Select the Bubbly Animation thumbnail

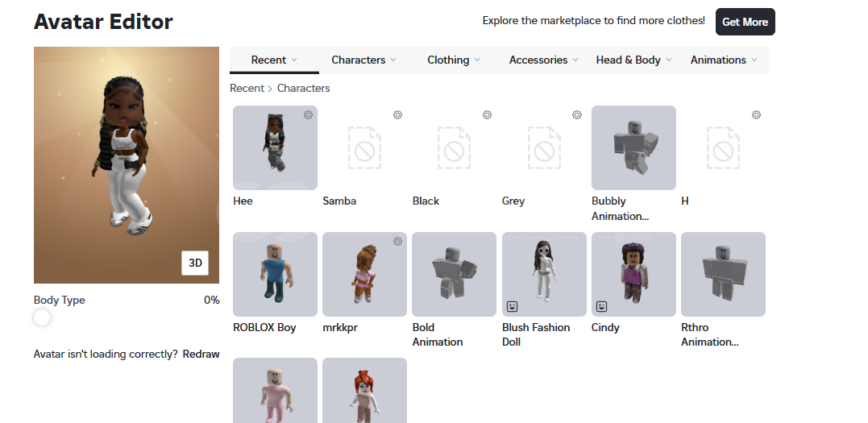tap(633, 147)
